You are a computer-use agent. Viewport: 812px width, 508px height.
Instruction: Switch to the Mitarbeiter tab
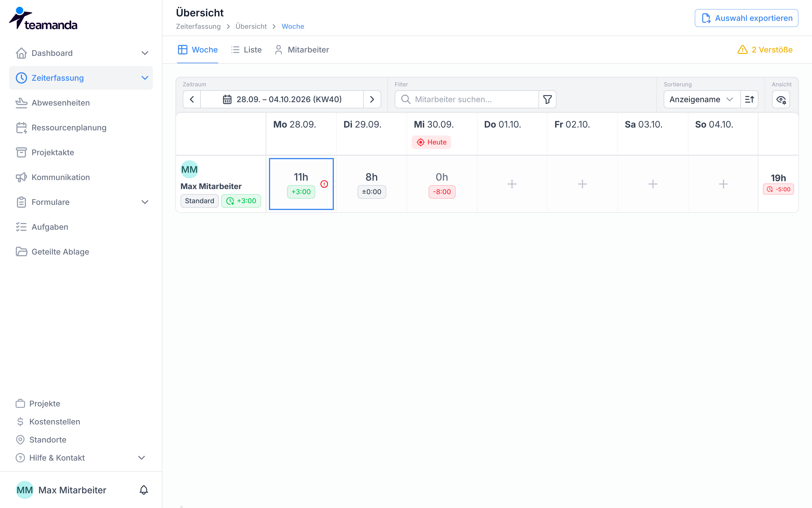[302, 50]
